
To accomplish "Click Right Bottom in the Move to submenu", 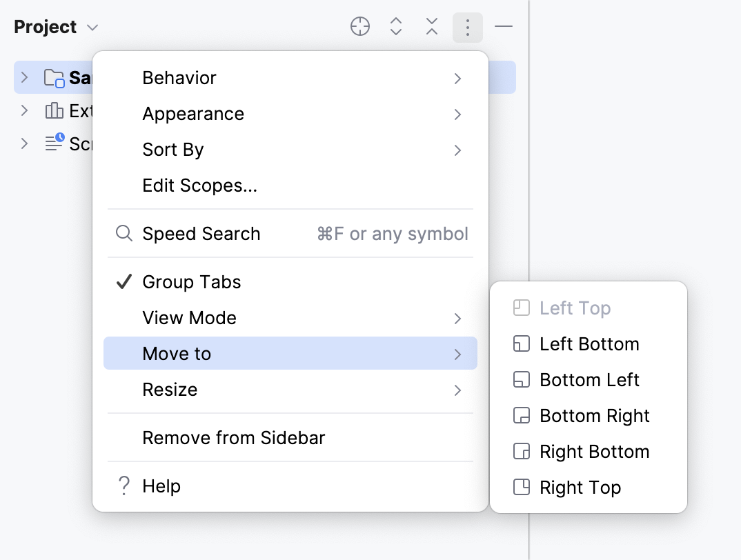I will pos(594,451).
